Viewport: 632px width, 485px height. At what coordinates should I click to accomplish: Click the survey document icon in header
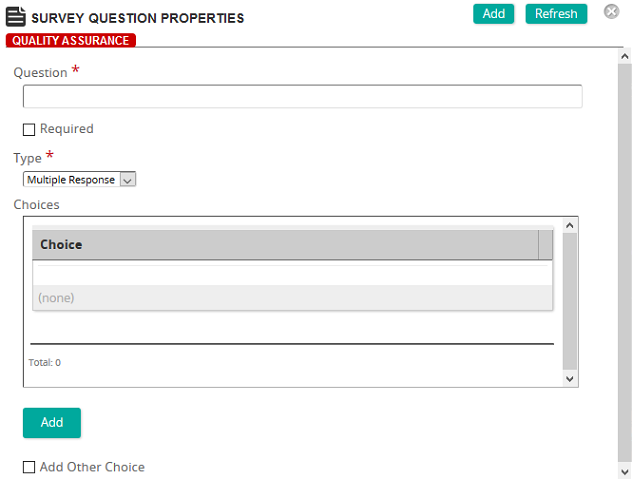pos(16,17)
